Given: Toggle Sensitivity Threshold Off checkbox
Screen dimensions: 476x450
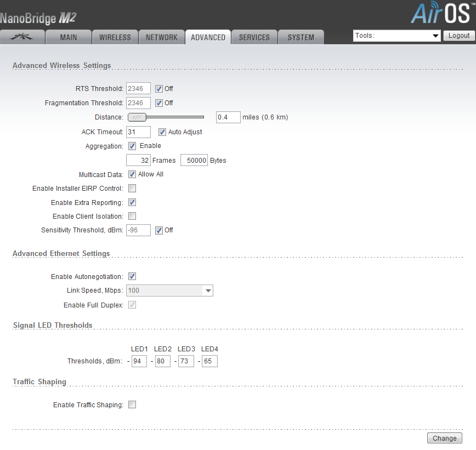Looking at the screenshot, I should pyautogui.click(x=159, y=230).
